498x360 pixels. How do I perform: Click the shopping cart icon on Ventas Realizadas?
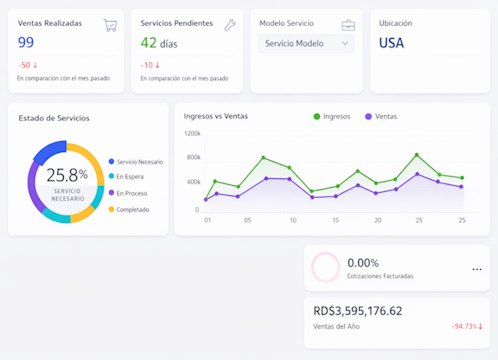[110, 25]
